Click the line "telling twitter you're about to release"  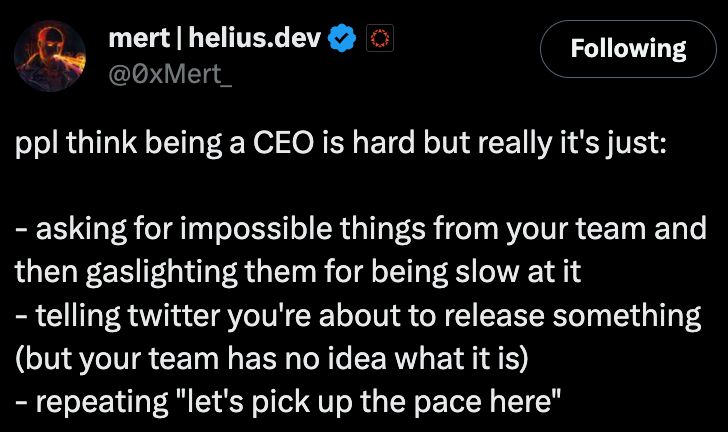(x=358, y=316)
